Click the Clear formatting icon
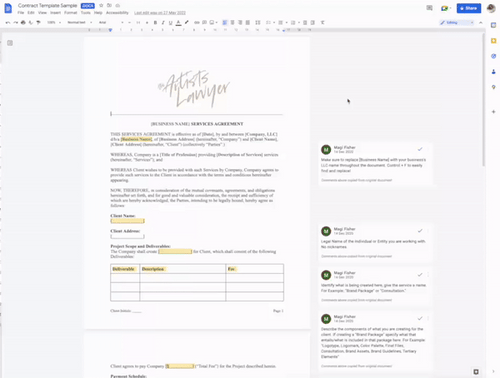 (x=322, y=23)
